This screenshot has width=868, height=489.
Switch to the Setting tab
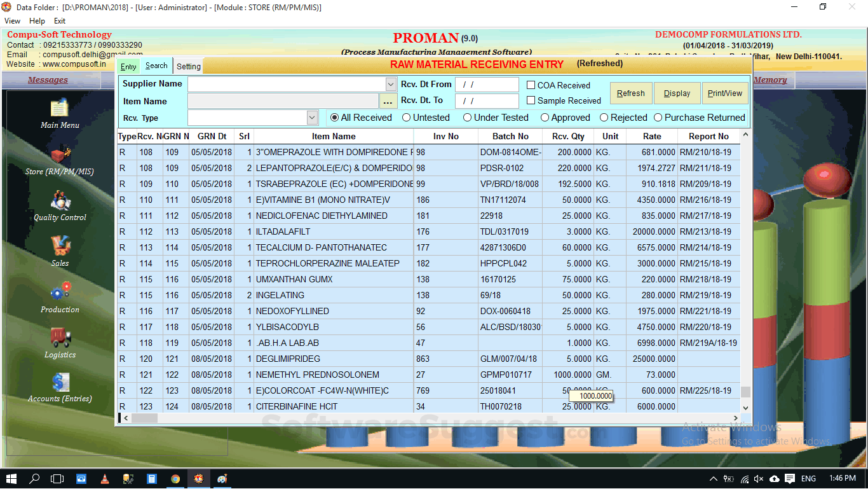pyautogui.click(x=188, y=65)
